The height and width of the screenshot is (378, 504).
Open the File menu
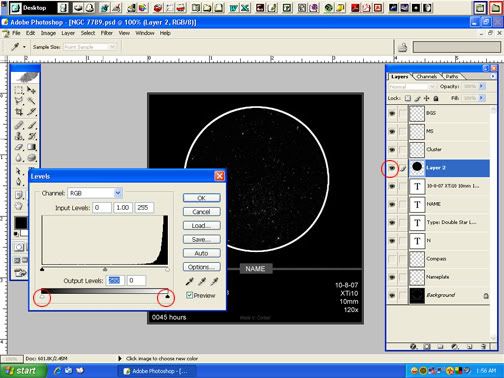(x=16, y=33)
